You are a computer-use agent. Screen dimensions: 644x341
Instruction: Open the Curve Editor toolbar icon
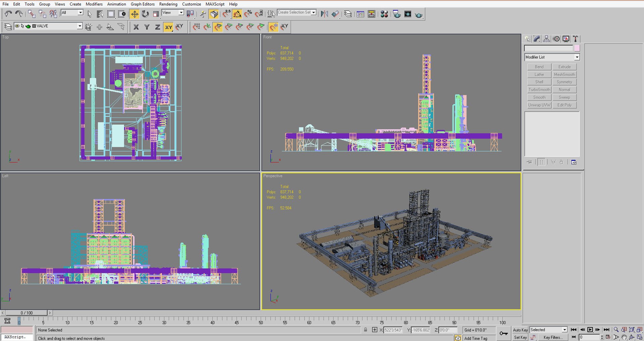[x=361, y=14]
